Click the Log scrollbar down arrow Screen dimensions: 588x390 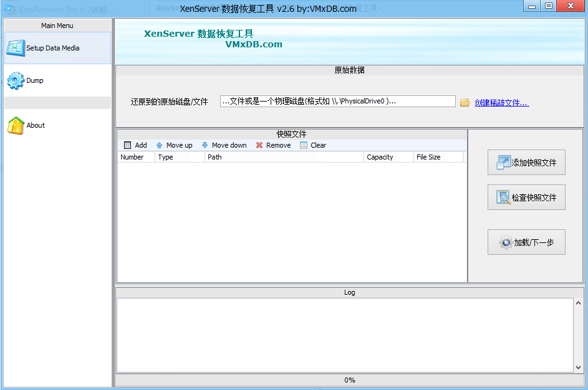[577, 368]
